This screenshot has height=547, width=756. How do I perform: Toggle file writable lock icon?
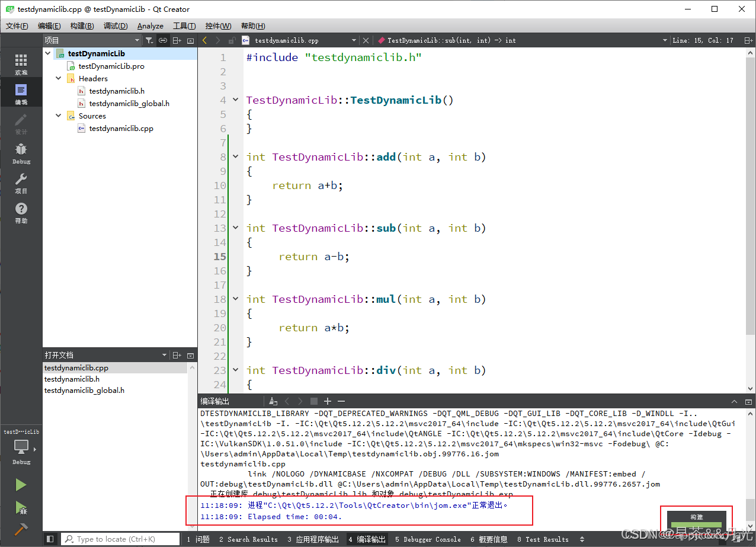click(x=232, y=40)
